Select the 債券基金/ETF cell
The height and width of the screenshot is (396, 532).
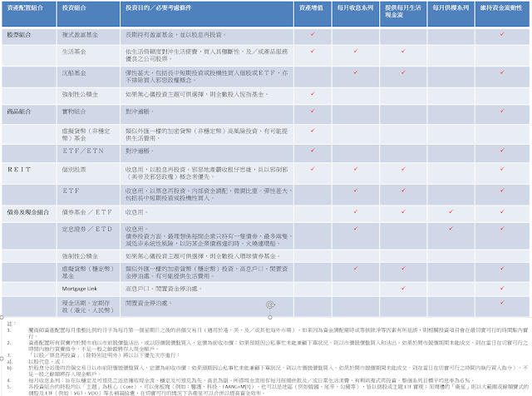coord(88,214)
